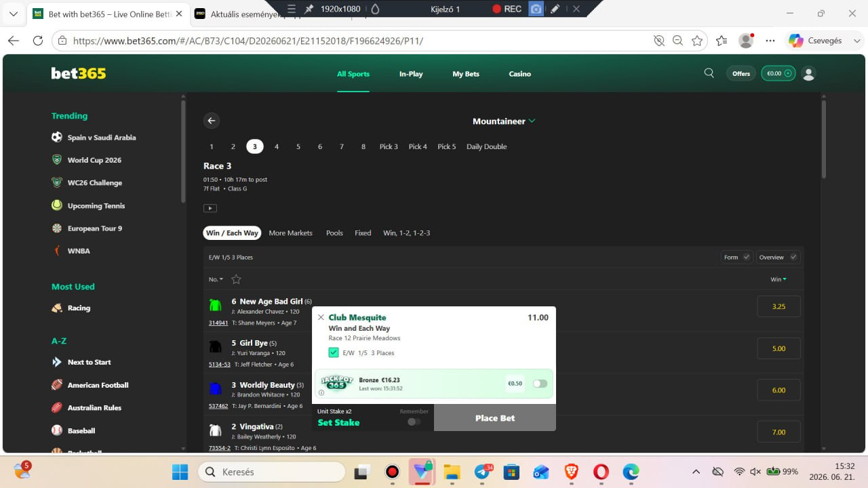Open the account profile icon on bet365

pos(808,73)
